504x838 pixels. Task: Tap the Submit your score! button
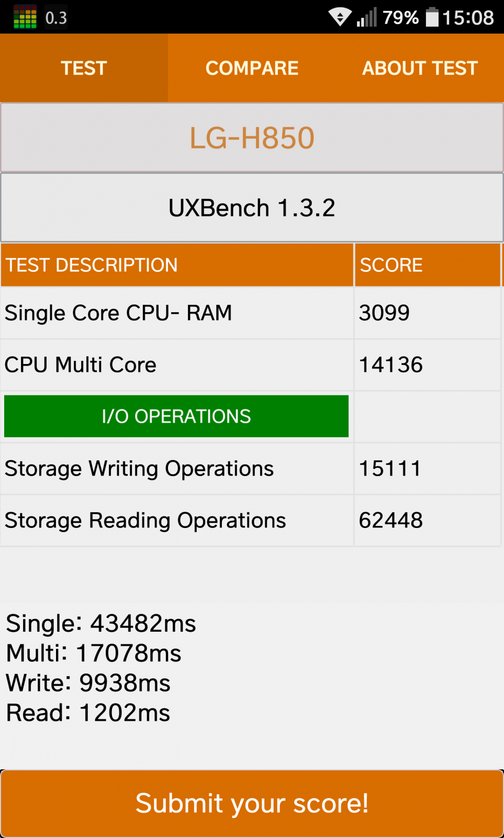pyautogui.click(x=252, y=803)
